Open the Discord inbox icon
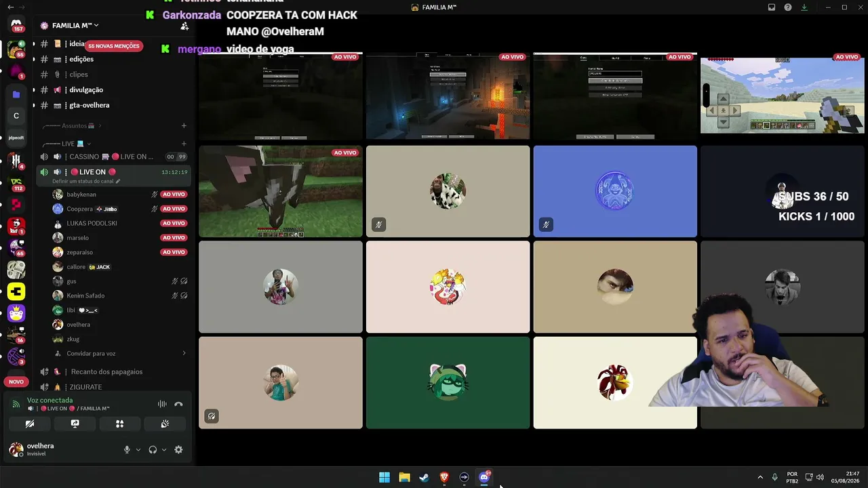This screenshot has height=488, width=868. (772, 7)
